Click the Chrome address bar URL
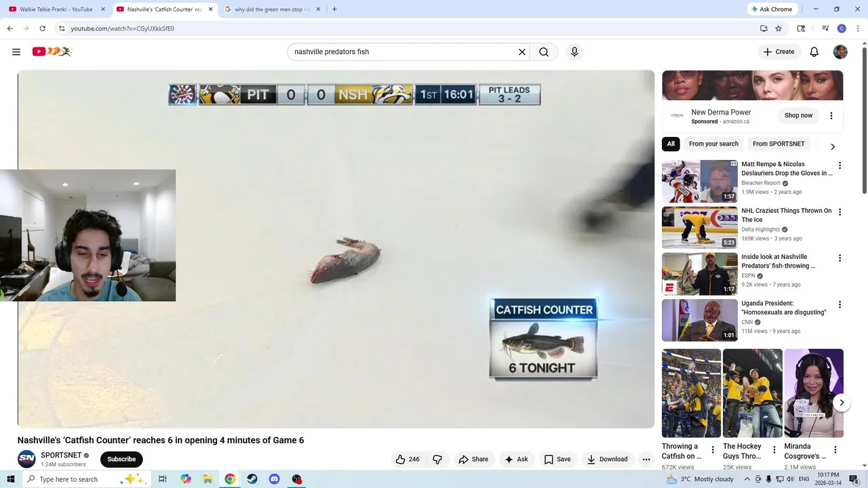 click(123, 28)
